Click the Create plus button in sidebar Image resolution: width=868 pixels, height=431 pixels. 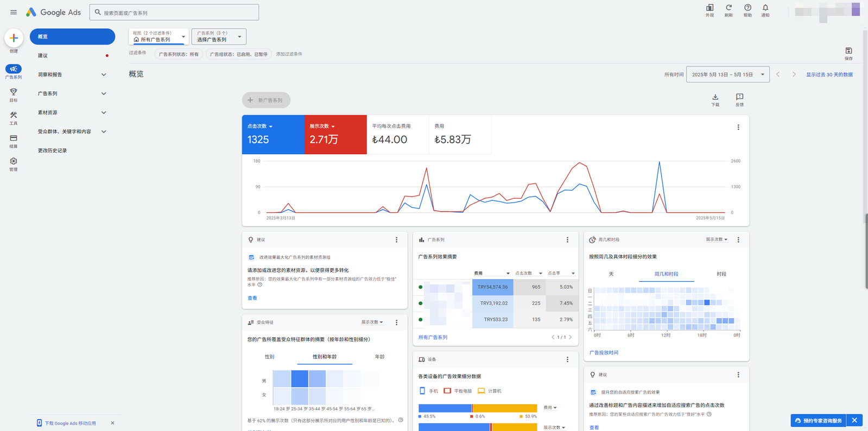(14, 38)
